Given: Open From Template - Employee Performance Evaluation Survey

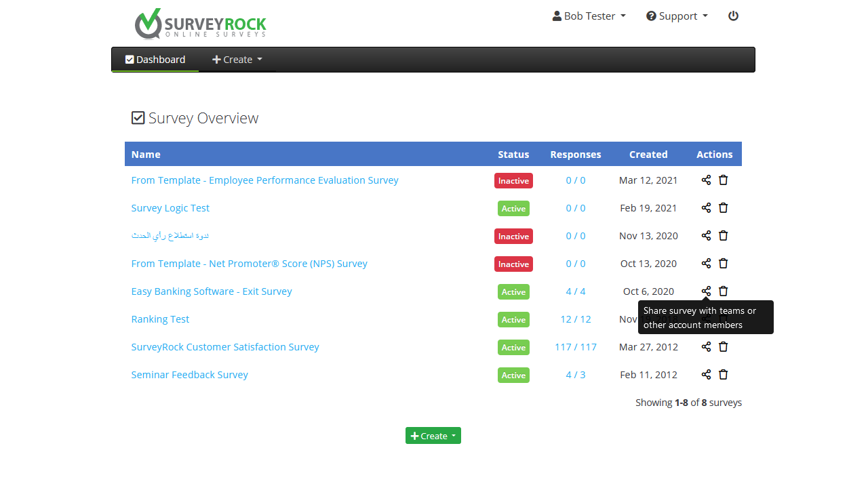Looking at the screenshot, I should tap(264, 180).
